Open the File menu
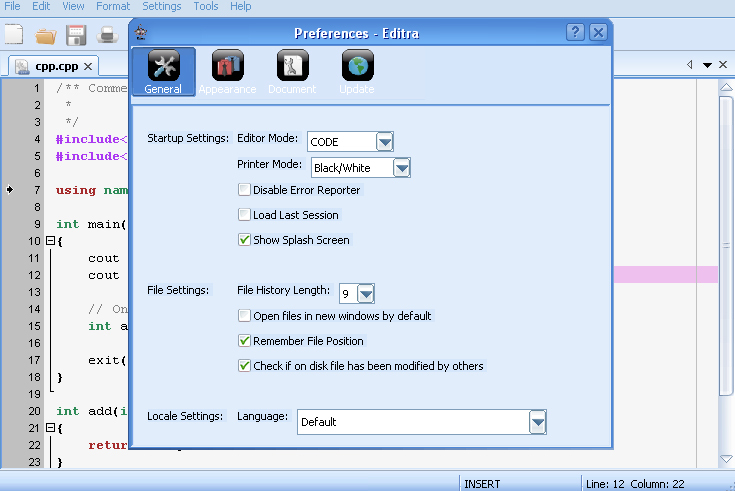Image resolution: width=735 pixels, height=491 pixels. 12,6
